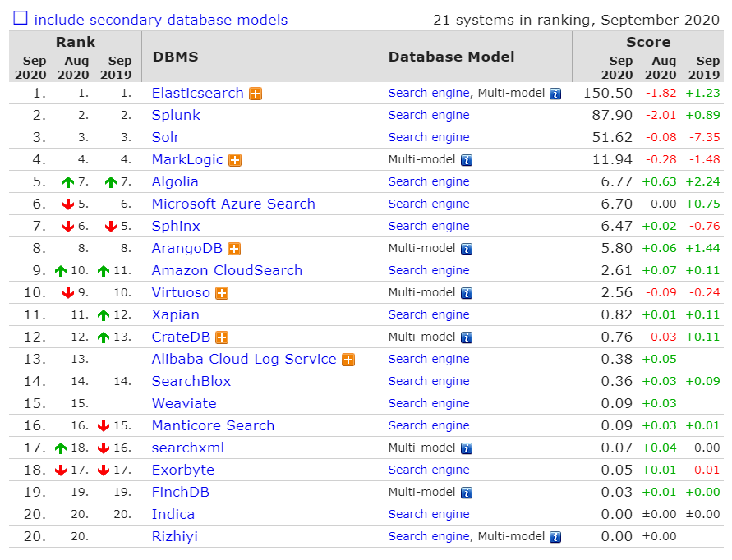Click the green up arrow in the Xapian row
This screenshot has width=732, height=560.
[104, 315]
